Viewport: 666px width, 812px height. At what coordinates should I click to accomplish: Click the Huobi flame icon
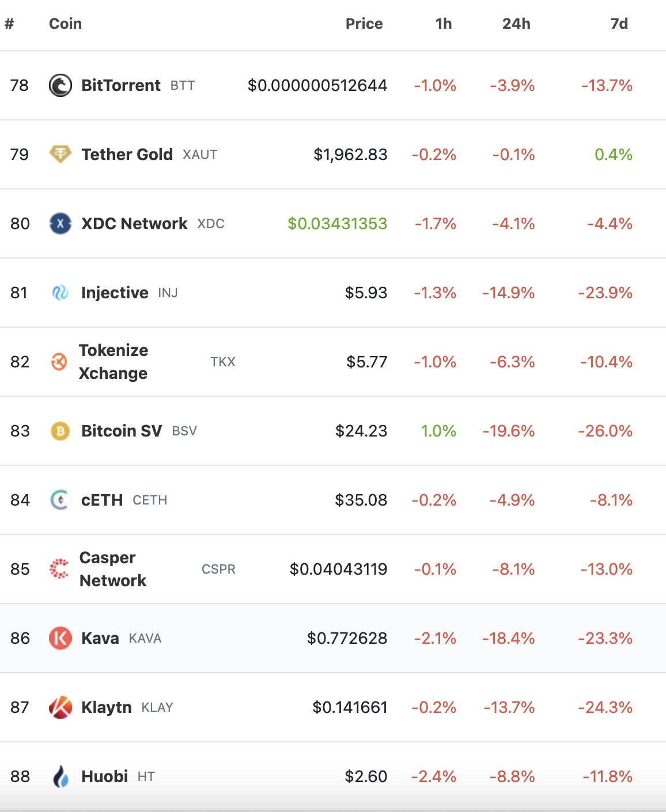tap(60, 776)
